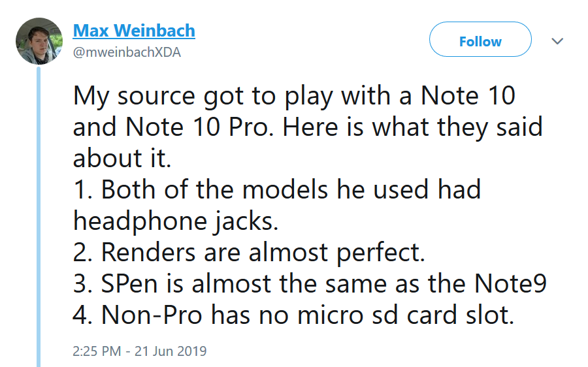The image size is (588, 367).
Task: Click the 'Here is what they said' line
Action: 412,127
